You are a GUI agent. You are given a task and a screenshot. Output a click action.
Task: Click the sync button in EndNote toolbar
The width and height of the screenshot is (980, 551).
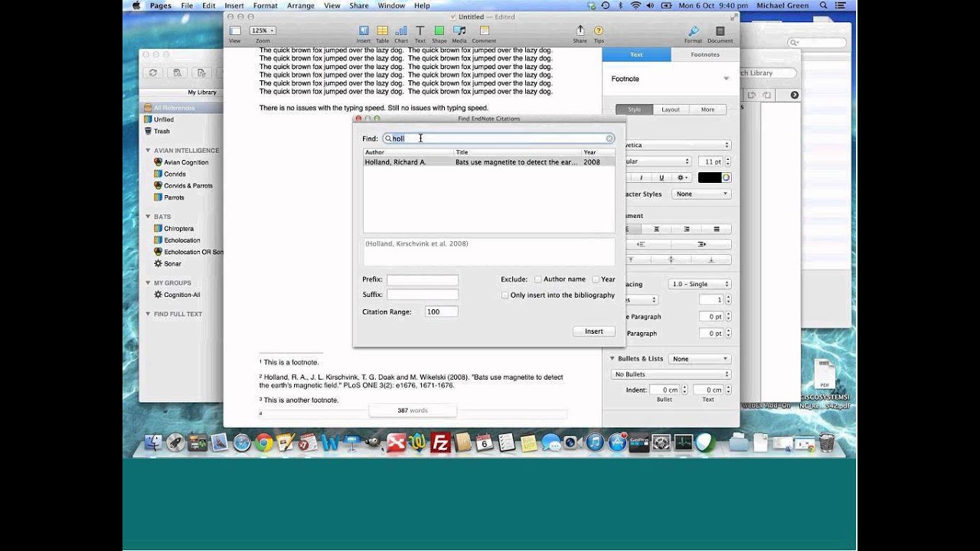153,73
